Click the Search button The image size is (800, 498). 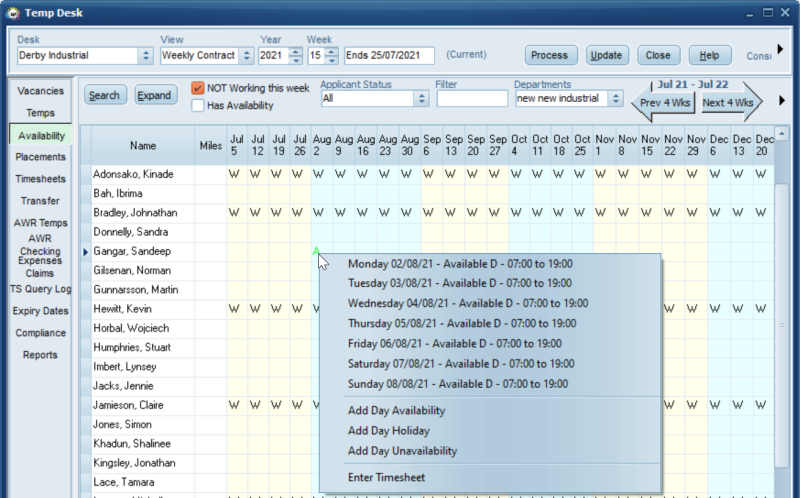click(x=105, y=95)
